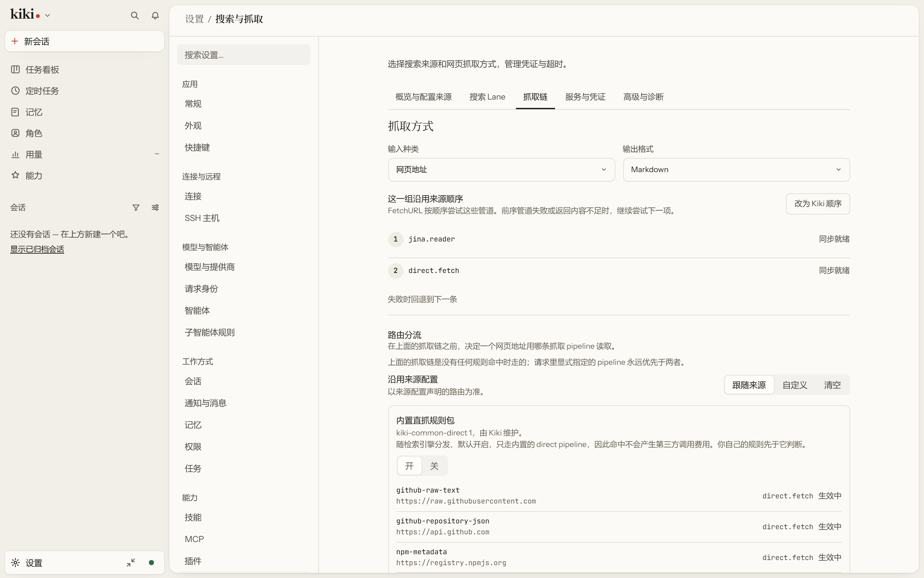
Task: Open the 输出格式 Markdown dropdown
Action: (x=736, y=170)
